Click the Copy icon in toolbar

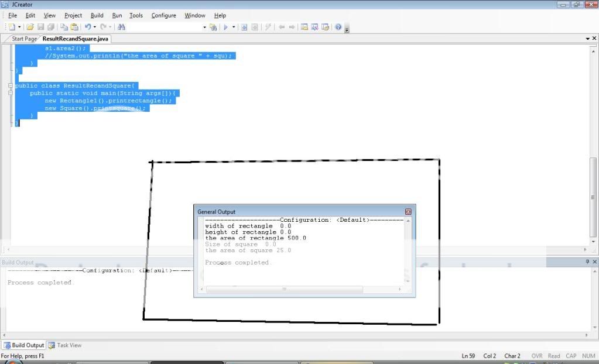coord(64,27)
